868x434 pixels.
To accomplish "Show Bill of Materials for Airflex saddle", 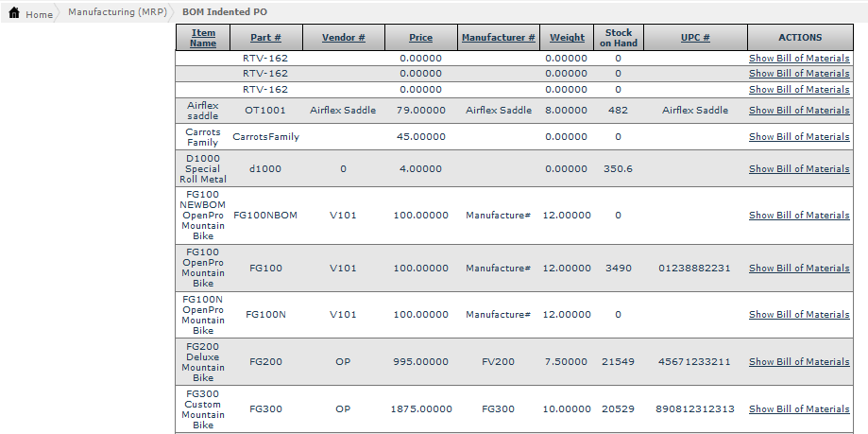I will (799, 111).
